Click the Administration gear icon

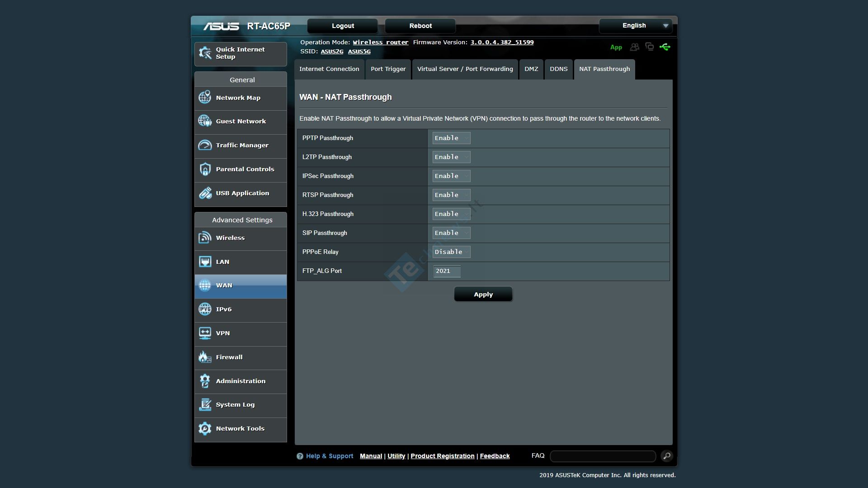(x=205, y=381)
